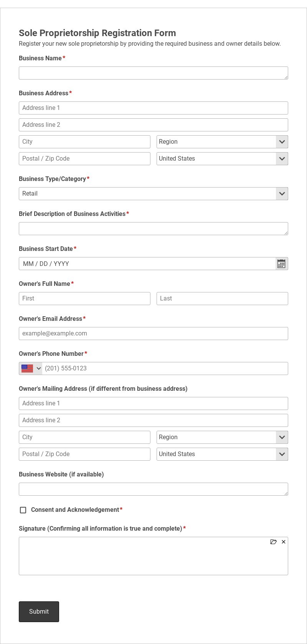Focus the Owner's Email Address field
The width and height of the screenshot is (307, 644).
tap(153, 334)
